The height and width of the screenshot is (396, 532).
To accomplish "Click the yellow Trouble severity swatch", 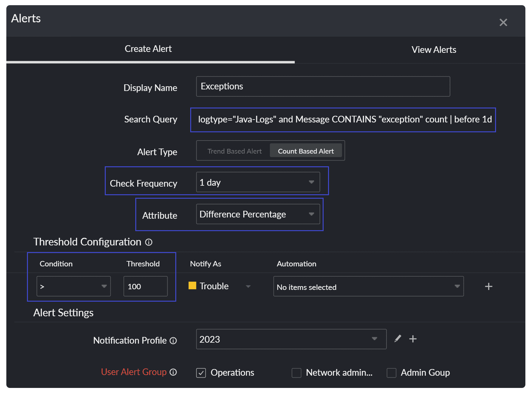I will (192, 286).
